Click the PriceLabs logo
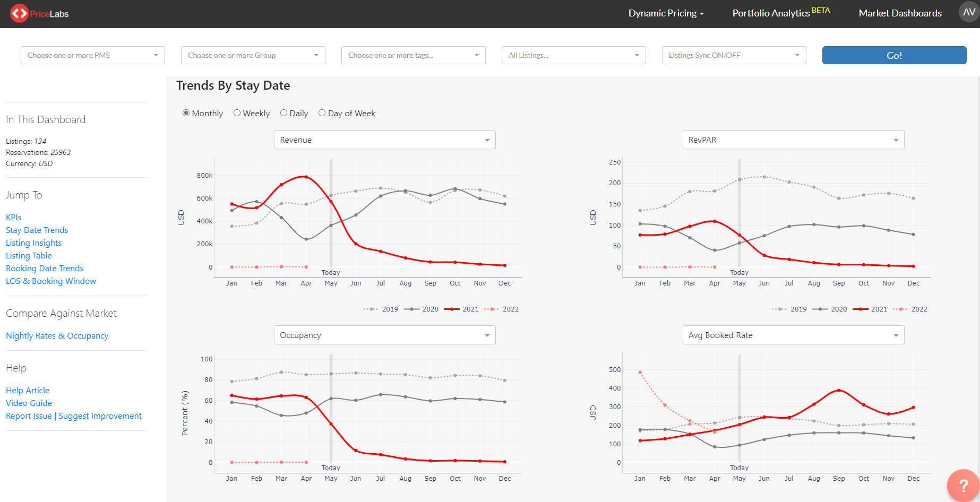The height and width of the screenshot is (502, 980). pos(40,14)
